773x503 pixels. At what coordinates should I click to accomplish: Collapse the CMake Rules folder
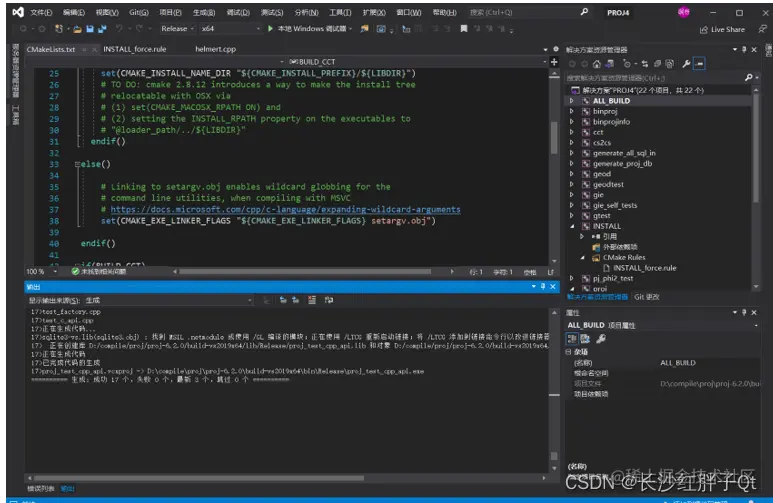pyautogui.click(x=582, y=257)
